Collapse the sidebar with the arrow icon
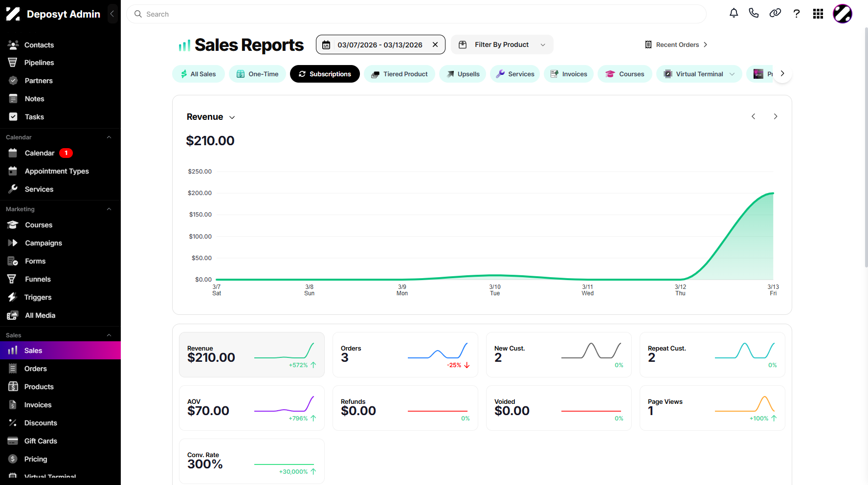Viewport: 868px width, 485px height. [x=112, y=14]
